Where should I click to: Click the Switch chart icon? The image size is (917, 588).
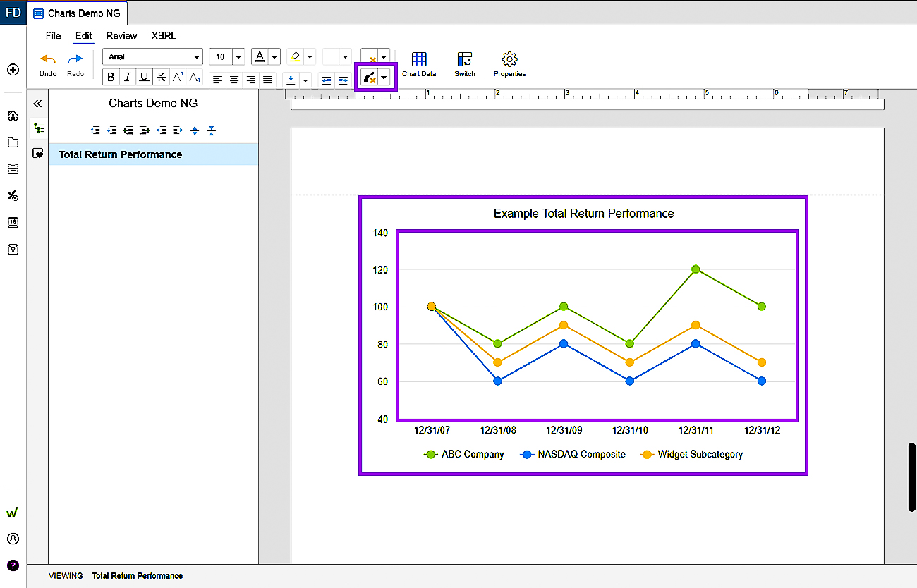tap(464, 64)
